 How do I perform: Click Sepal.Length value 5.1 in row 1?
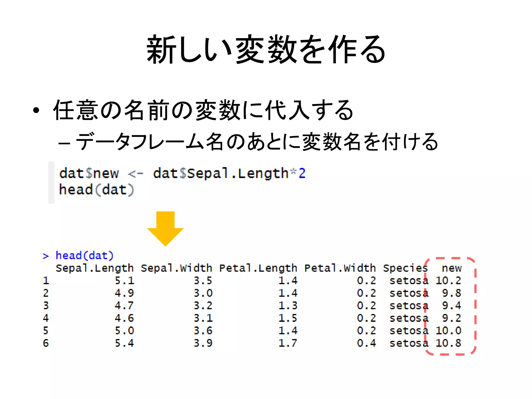coord(124,281)
